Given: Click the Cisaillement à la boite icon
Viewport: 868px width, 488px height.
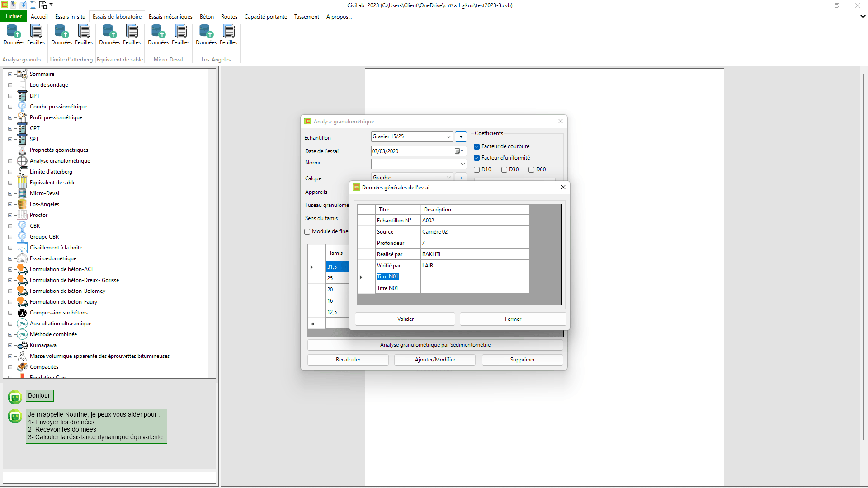Looking at the screenshot, I should pyautogui.click(x=22, y=248).
